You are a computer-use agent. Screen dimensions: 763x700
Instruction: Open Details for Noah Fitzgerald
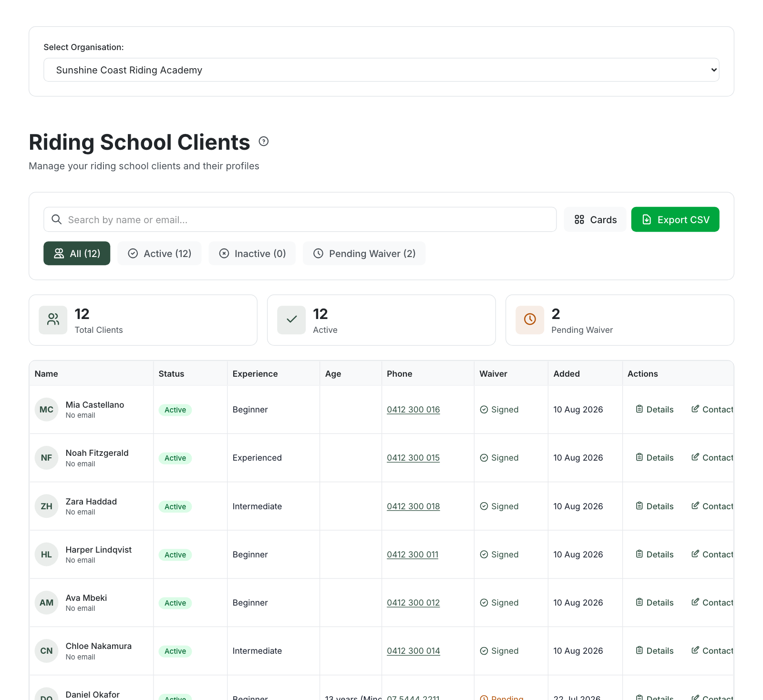coord(654,458)
